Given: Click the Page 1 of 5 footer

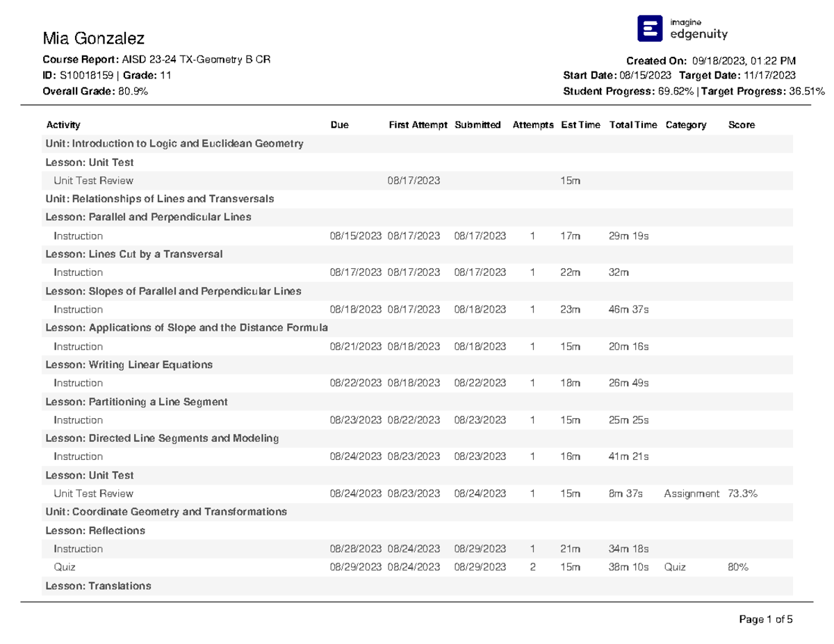Looking at the screenshot, I should tap(765, 619).
